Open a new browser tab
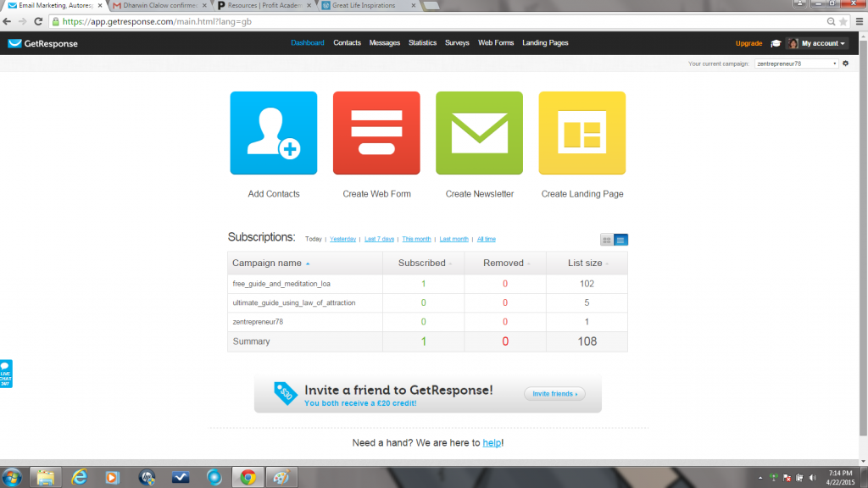The image size is (868, 488). [x=431, y=6]
